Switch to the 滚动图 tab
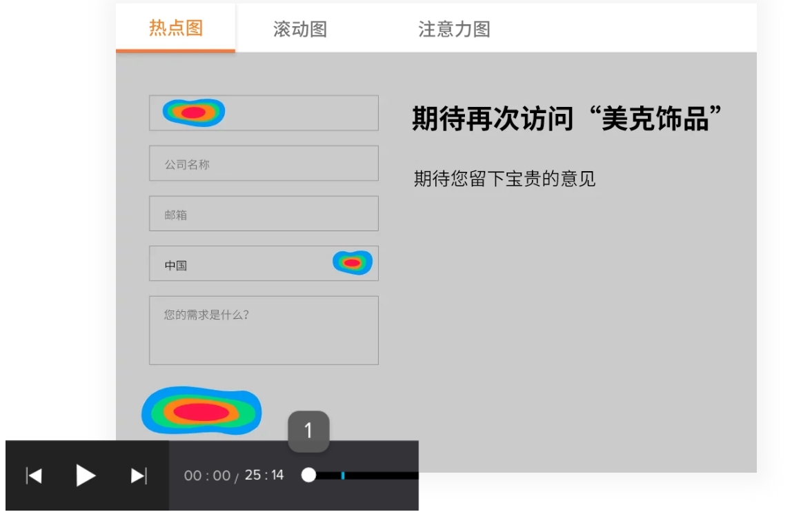Screen dimensions: 812x512 click(x=299, y=28)
